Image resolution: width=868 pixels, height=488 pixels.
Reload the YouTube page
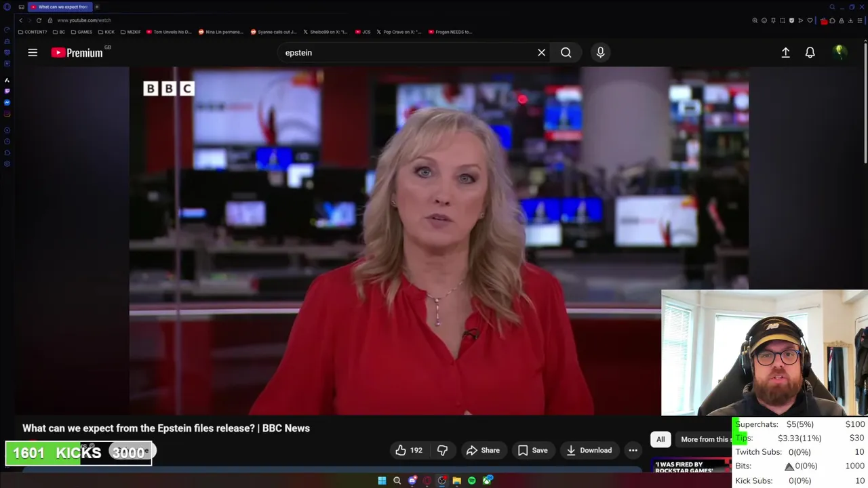pos(39,20)
